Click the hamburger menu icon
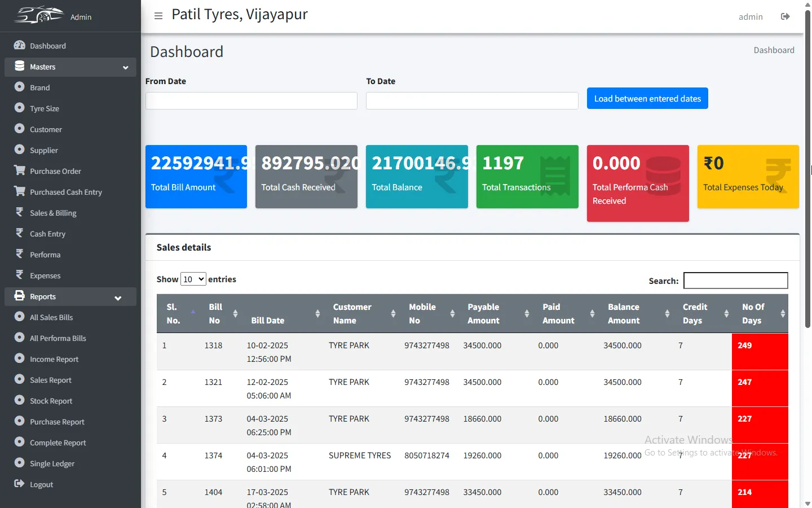This screenshot has width=812, height=508. point(158,16)
